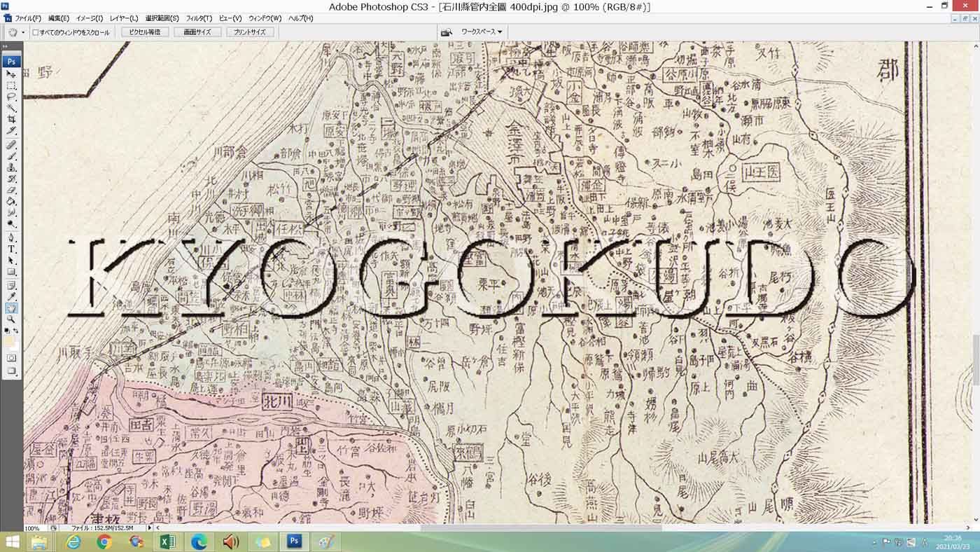Select the History Brush tool
The width and height of the screenshot is (980, 552).
[11, 179]
